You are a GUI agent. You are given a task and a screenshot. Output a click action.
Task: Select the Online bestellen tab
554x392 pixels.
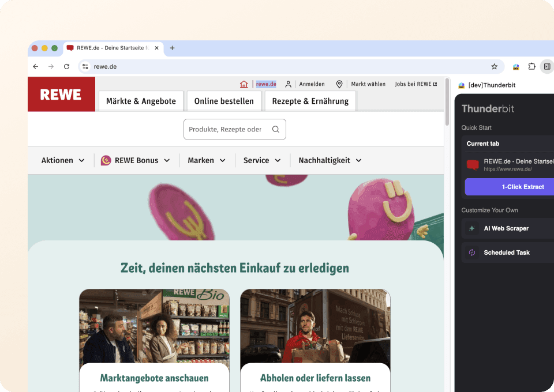pos(224,101)
